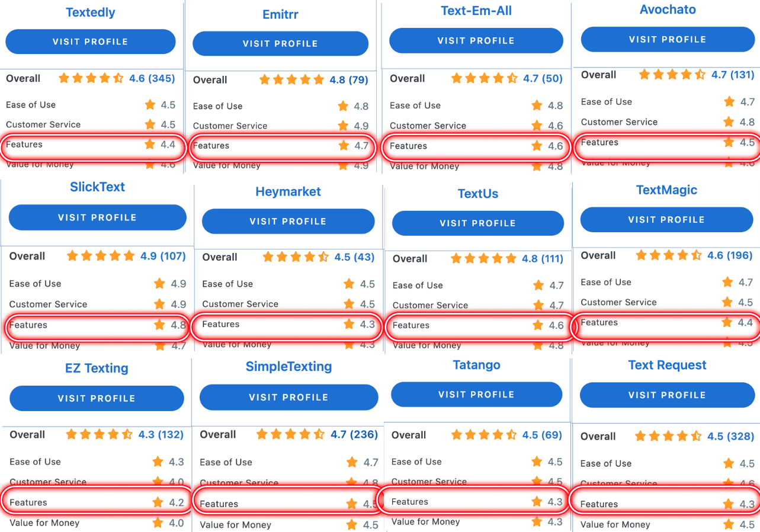Click the star next to Heymarket's Value for Money

[x=348, y=344]
